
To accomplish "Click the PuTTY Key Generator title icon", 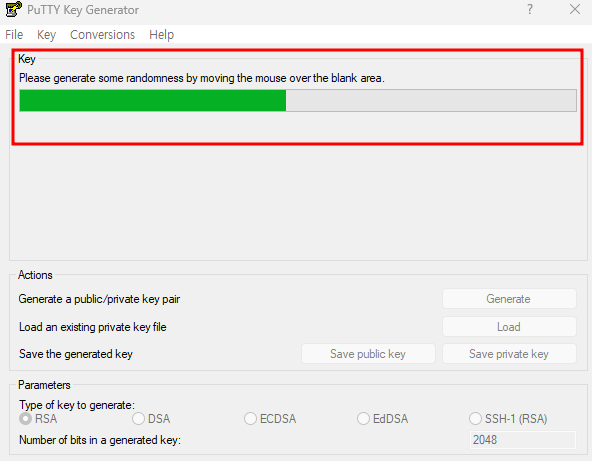I will click(x=14, y=9).
